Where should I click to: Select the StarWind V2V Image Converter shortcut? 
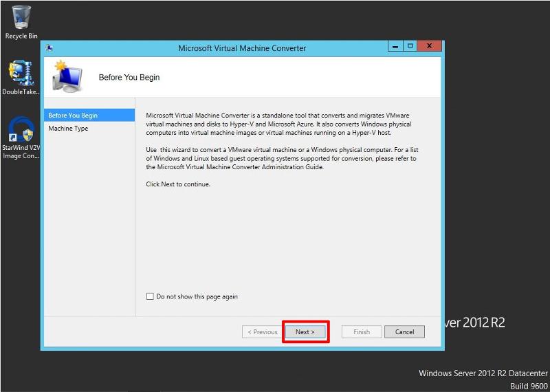21,138
